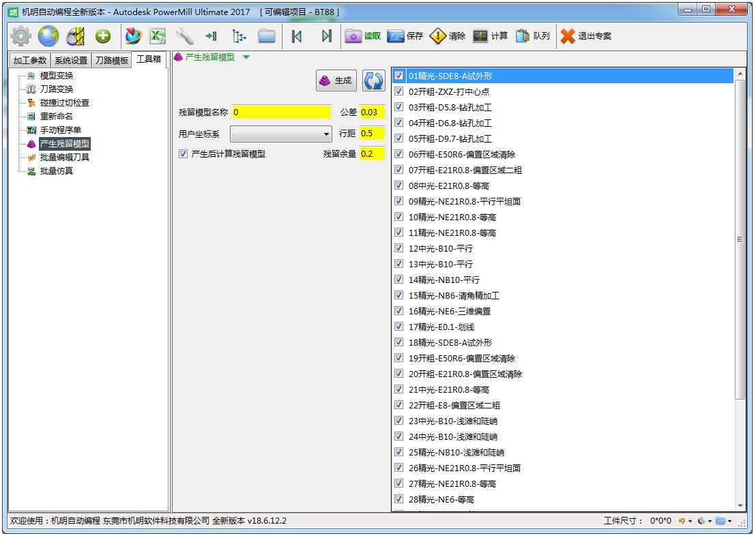This screenshot has height=538, width=756.
Task: Click the blue refresh arrows icon
Action: [374, 80]
